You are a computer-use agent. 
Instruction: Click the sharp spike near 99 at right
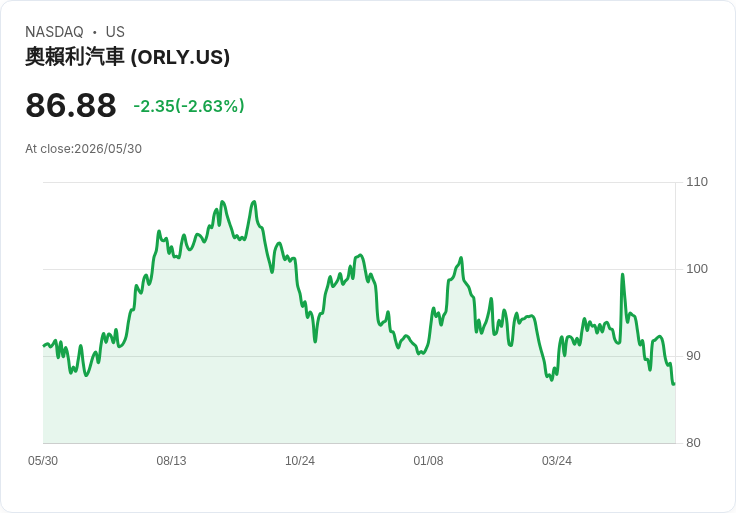[622, 274]
